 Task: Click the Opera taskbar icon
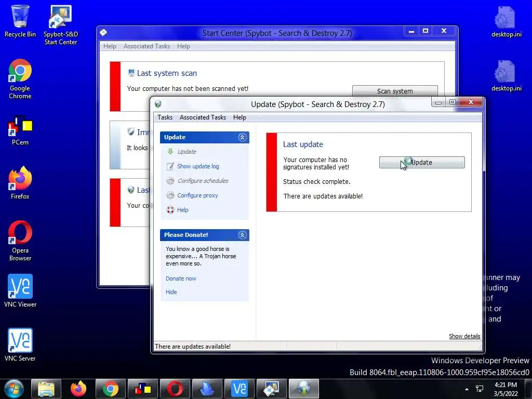pos(175,389)
